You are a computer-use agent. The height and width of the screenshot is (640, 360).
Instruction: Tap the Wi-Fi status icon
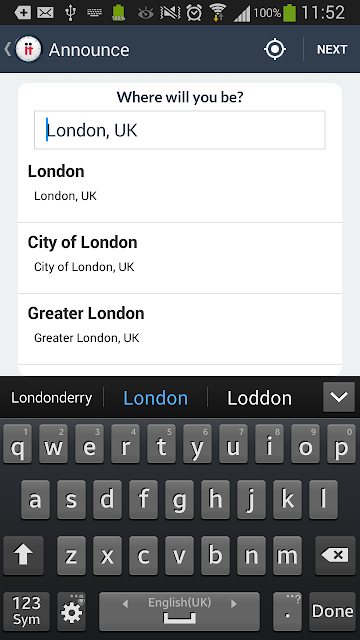pos(218,13)
